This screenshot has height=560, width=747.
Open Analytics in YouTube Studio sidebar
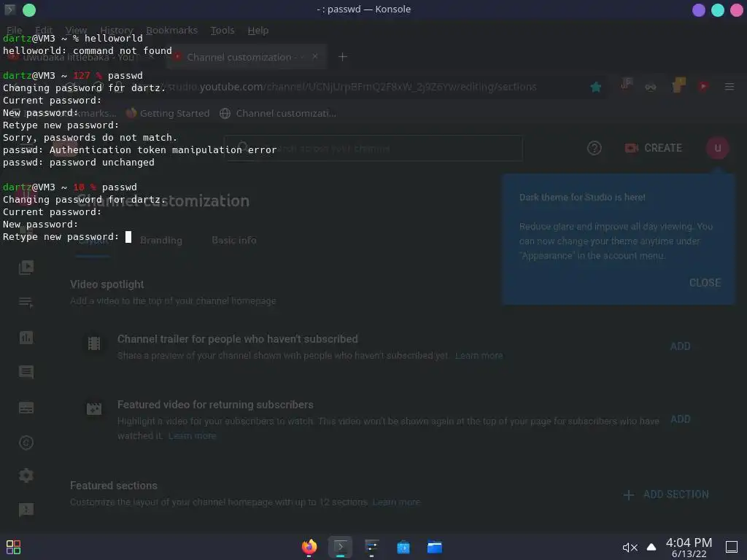point(26,338)
